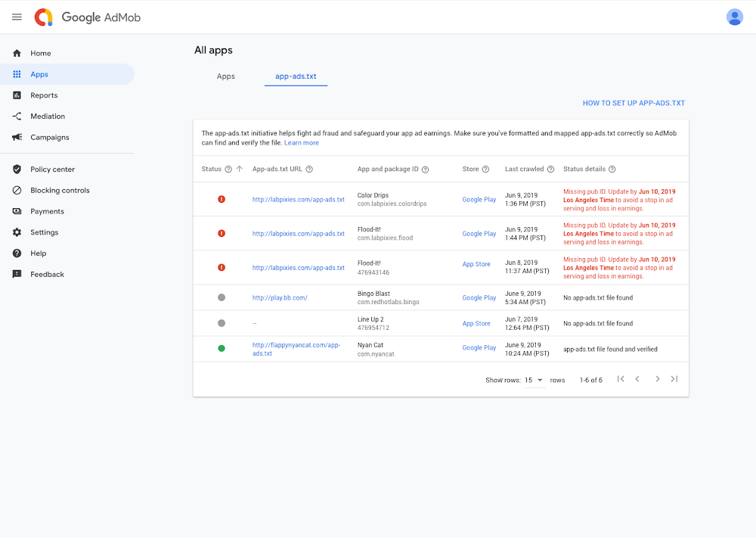Viewport: 756px width, 538px height.
Task: Go to the previous page of results
Action: (x=637, y=379)
